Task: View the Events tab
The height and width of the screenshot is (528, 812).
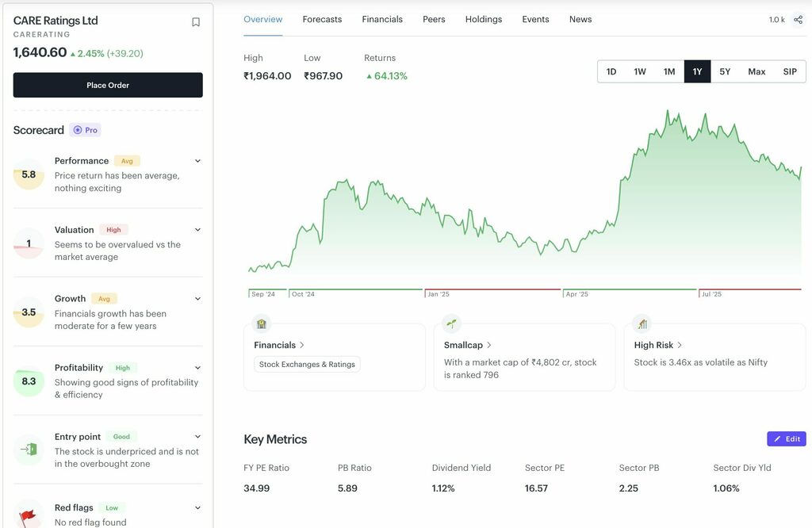Action: pyautogui.click(x=535, y=20)
